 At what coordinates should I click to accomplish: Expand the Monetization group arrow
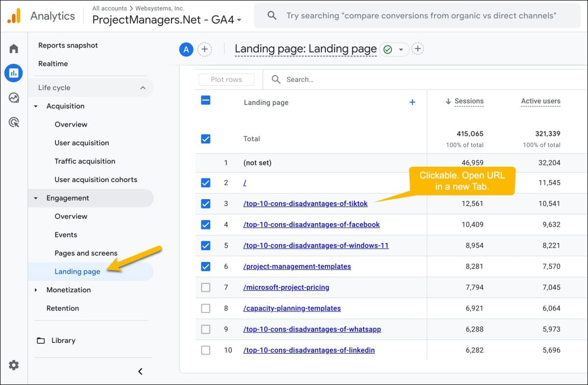[x=36, y=290]
